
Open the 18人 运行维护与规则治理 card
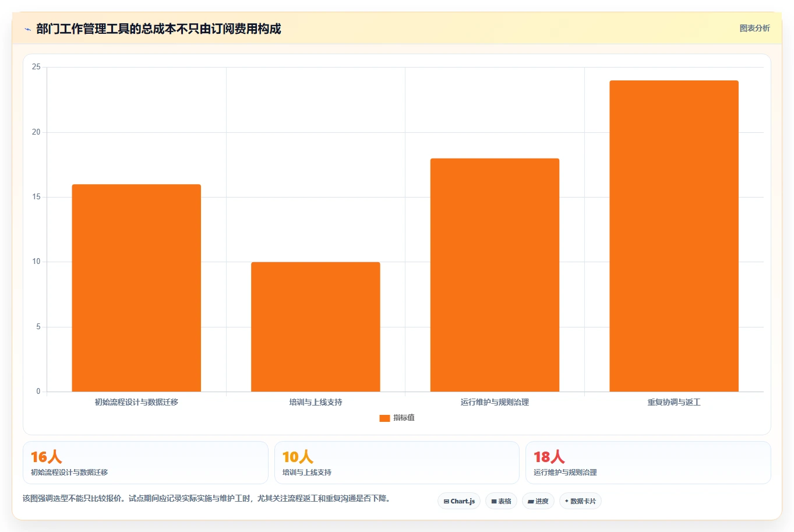click(648, 463)
